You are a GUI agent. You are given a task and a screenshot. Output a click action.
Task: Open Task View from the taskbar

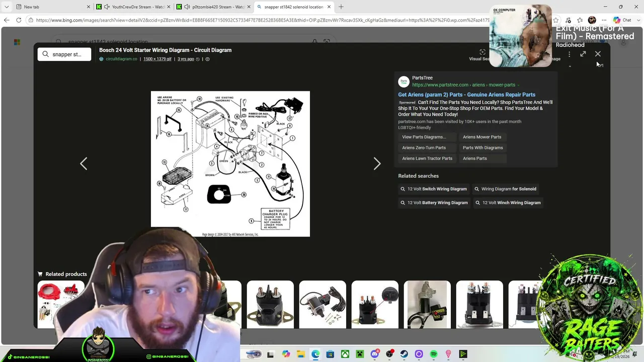[x=270, y=354]
